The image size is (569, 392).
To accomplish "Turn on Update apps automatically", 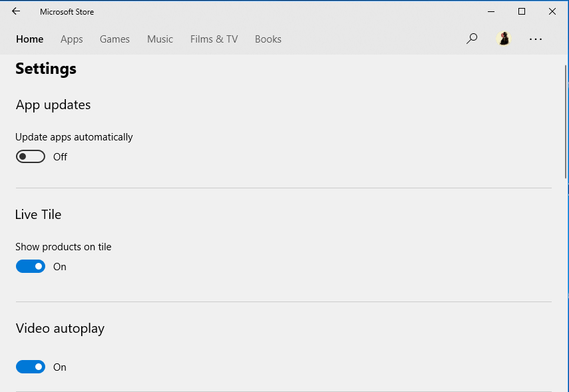I will 31,156.
